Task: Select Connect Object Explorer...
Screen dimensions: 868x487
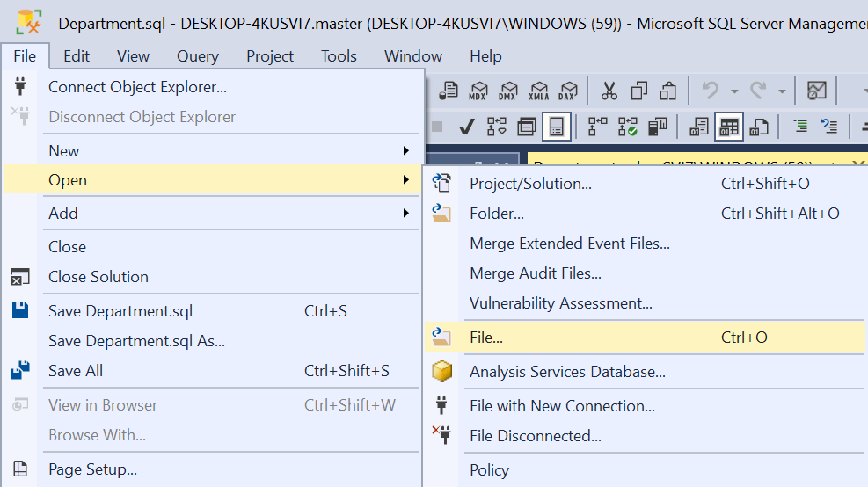Action: [x=138, y=87]
